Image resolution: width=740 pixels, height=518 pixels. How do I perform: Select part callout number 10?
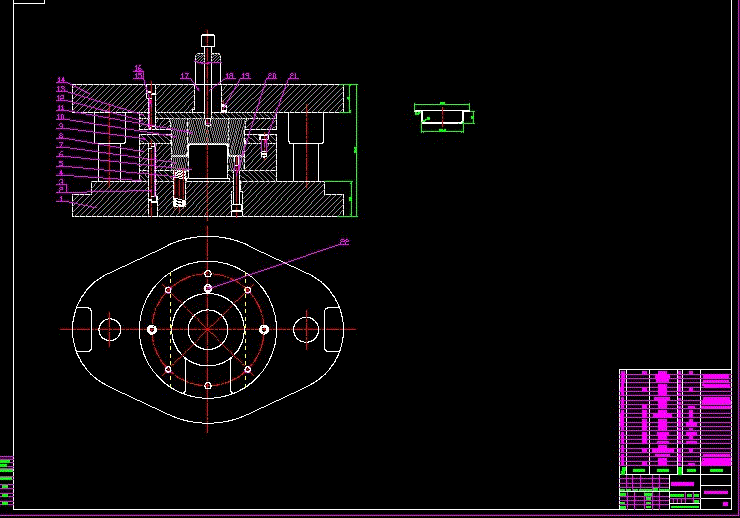pyautogui.click(x=60, y=117)
